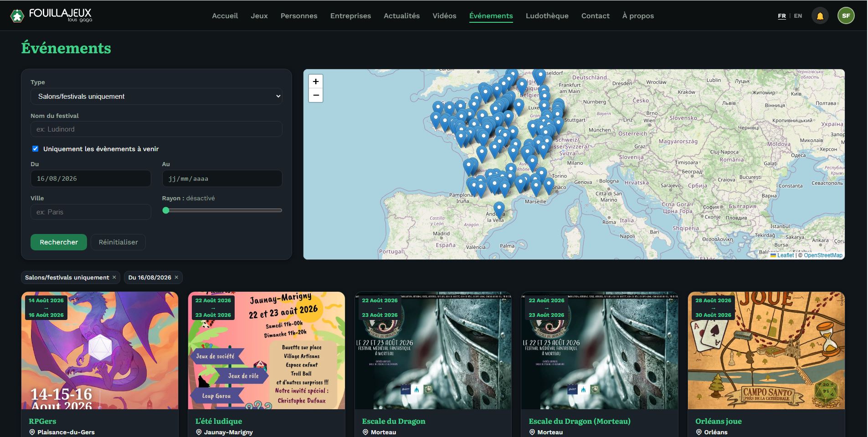Image resolution: width=868 pixels, height=437 pixels.
Task: Open the Entreprises menu
Action: click(x=350, y=16)
